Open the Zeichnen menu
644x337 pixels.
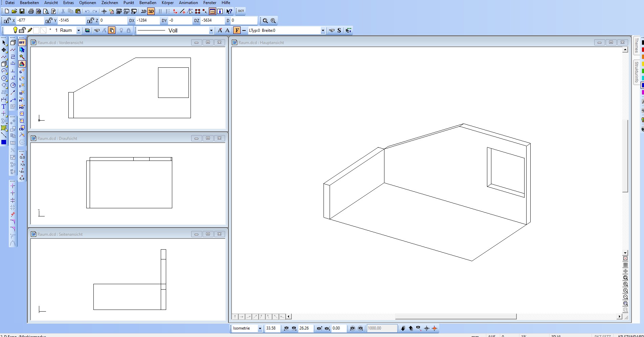coord(110,3)
